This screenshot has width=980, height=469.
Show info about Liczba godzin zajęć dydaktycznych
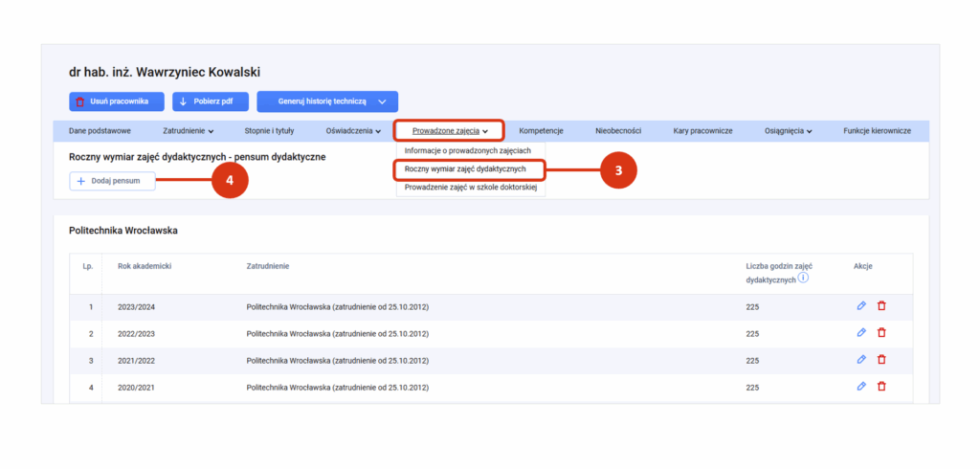tap(804, 279)
